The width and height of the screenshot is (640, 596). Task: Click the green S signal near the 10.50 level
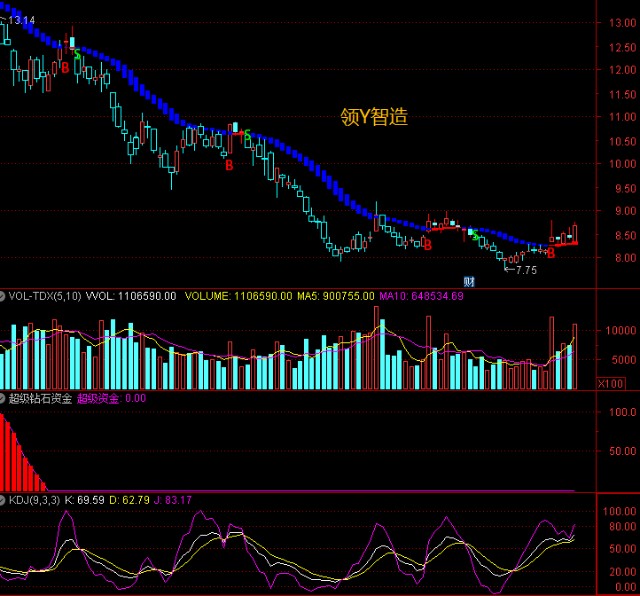click(247, 135)
